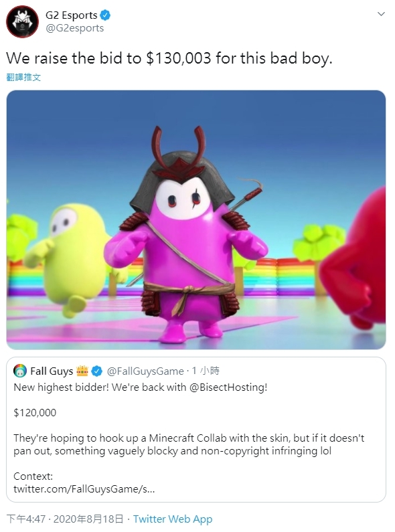395x532 pixels.
Task: Open the G2 Esports profile avatar
Action: click(x=22, y=21)
